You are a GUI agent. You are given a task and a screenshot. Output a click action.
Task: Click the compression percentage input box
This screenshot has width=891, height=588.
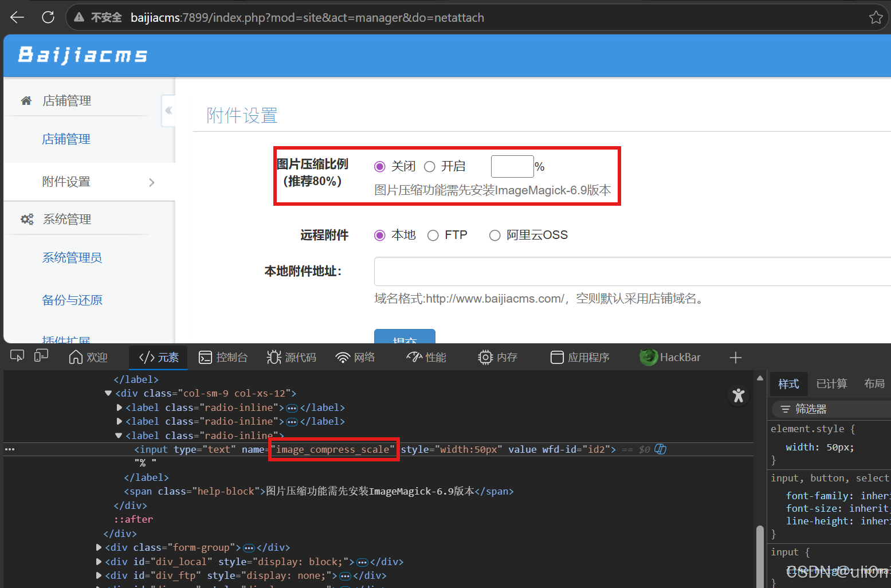click(512, 167)
